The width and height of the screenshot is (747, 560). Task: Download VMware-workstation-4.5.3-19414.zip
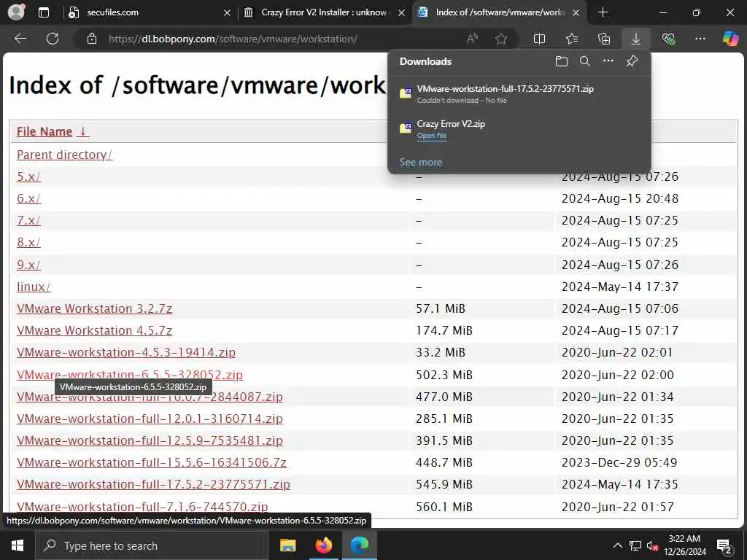126,352
